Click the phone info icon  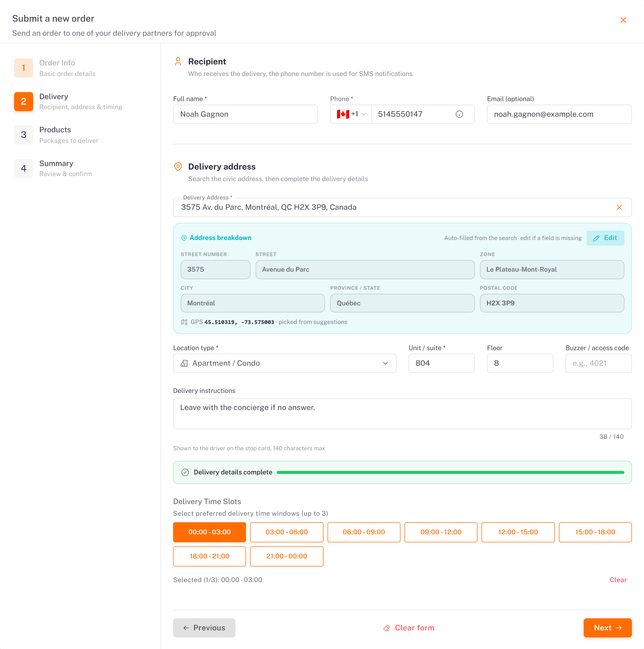coord(459,114)
